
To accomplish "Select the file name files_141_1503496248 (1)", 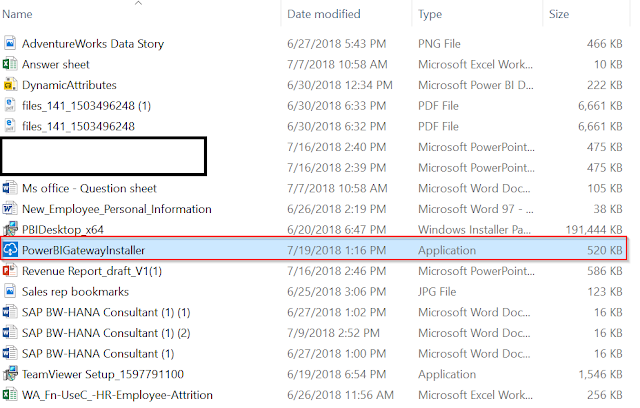I will 86,106.
